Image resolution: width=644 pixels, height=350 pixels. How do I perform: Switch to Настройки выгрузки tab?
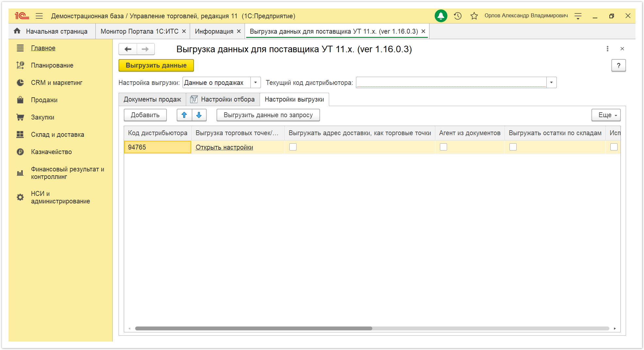[294, 99]
